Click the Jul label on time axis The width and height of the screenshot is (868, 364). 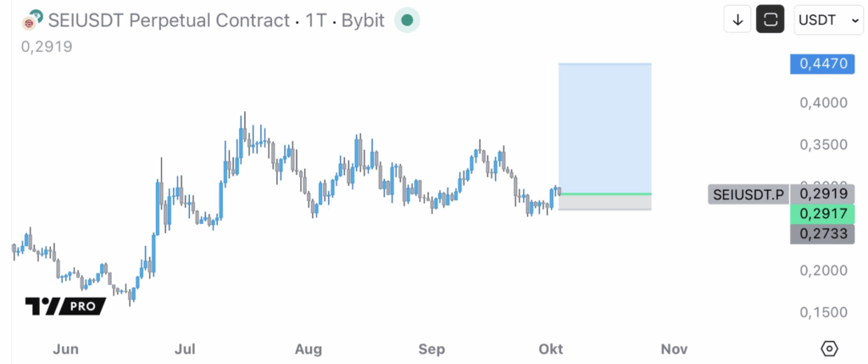[185, 349]
